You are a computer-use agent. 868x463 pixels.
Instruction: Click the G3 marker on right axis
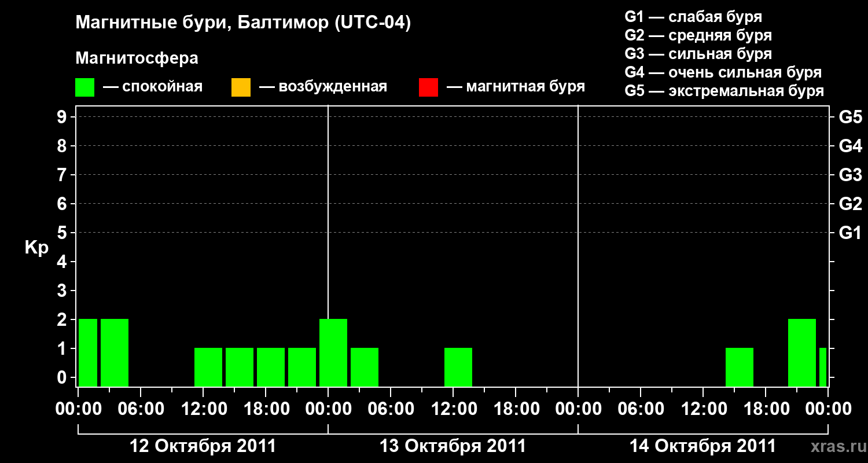851,175
